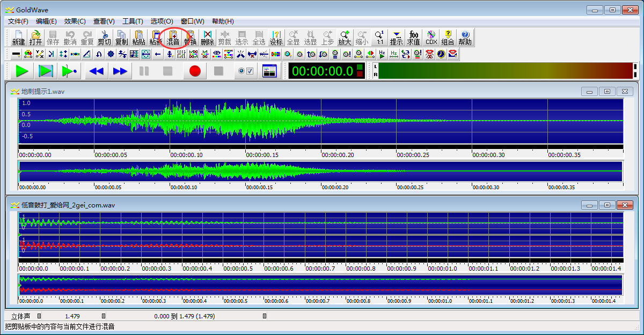Click the blue Fast Forward button
The width and height of the screenshot is (644, 335).
(120, 71)
